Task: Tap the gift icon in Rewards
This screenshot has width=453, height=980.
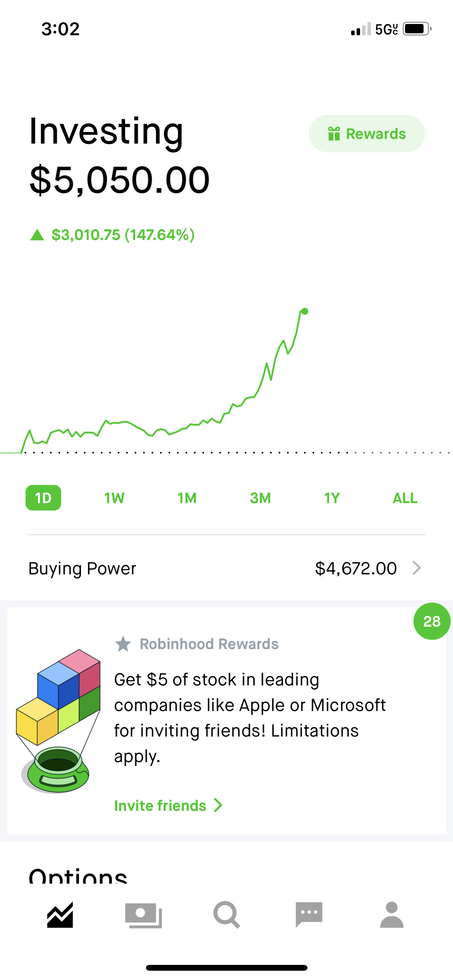Action: tap(334, 134)
